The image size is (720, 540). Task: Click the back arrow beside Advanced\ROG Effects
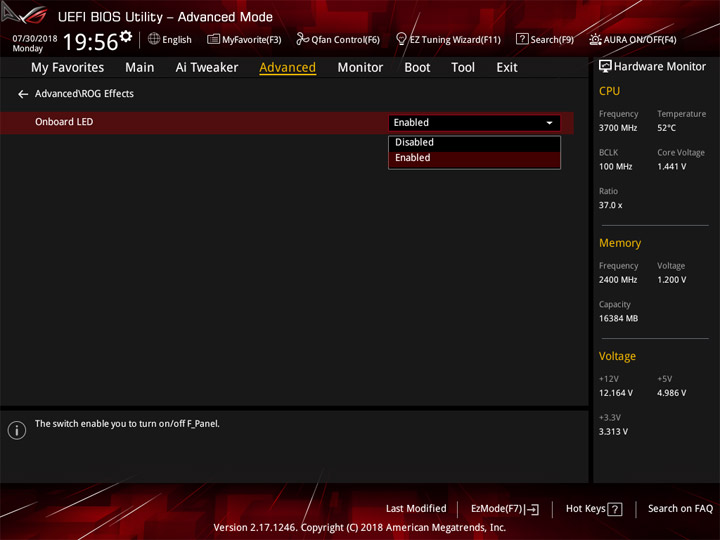(x=23, y=94)
